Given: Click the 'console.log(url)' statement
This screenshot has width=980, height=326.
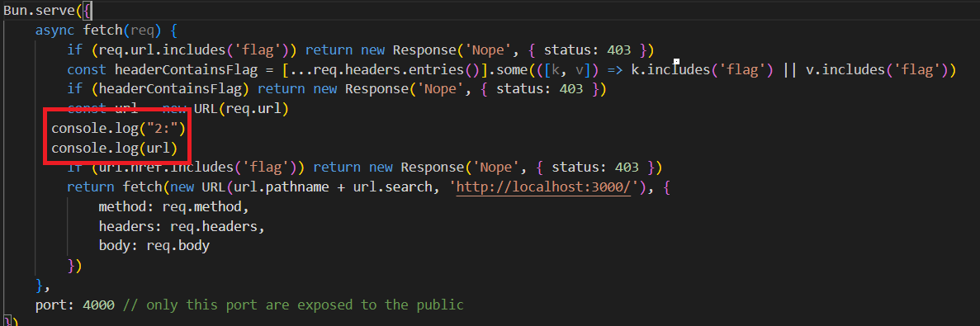Looking at the screenshot, I should click(115, 149).
